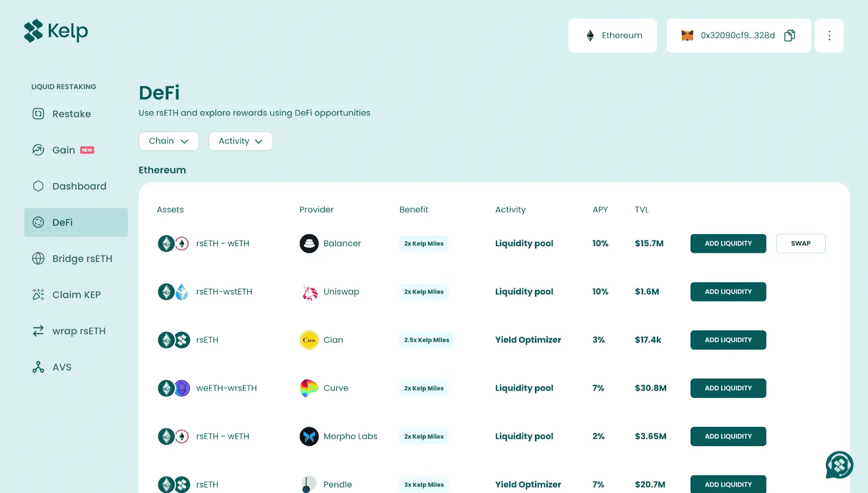Click the rsETH-wstETH asset pair icon

click(174, 292)
